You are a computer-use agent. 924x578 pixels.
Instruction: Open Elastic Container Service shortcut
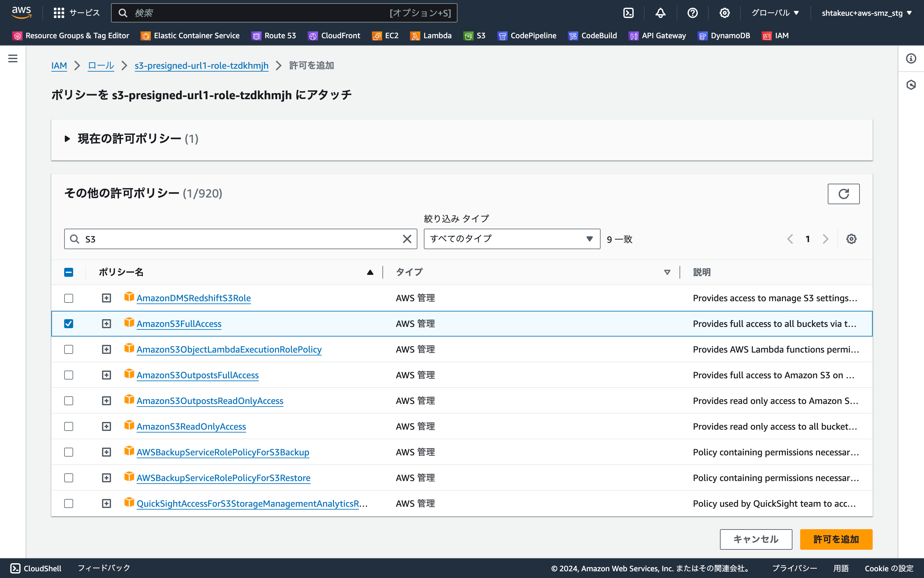(x=190, y=36)
